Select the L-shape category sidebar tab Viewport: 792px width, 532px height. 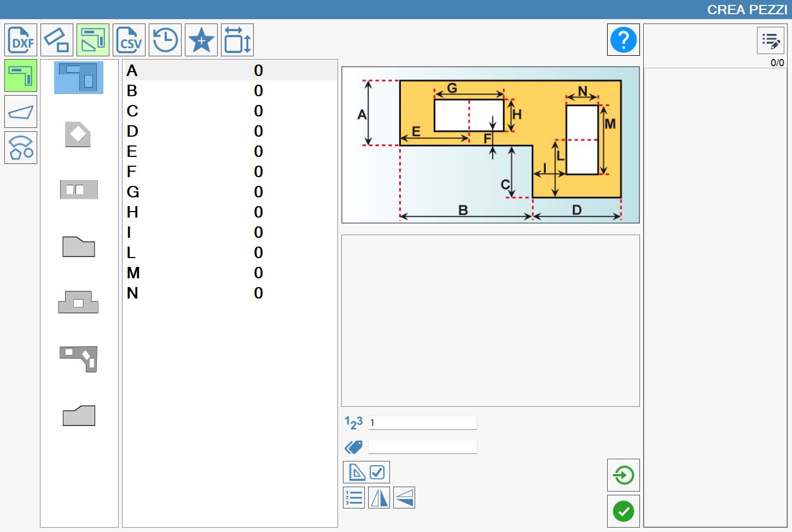pyautogui.click(x=21, y=75)
